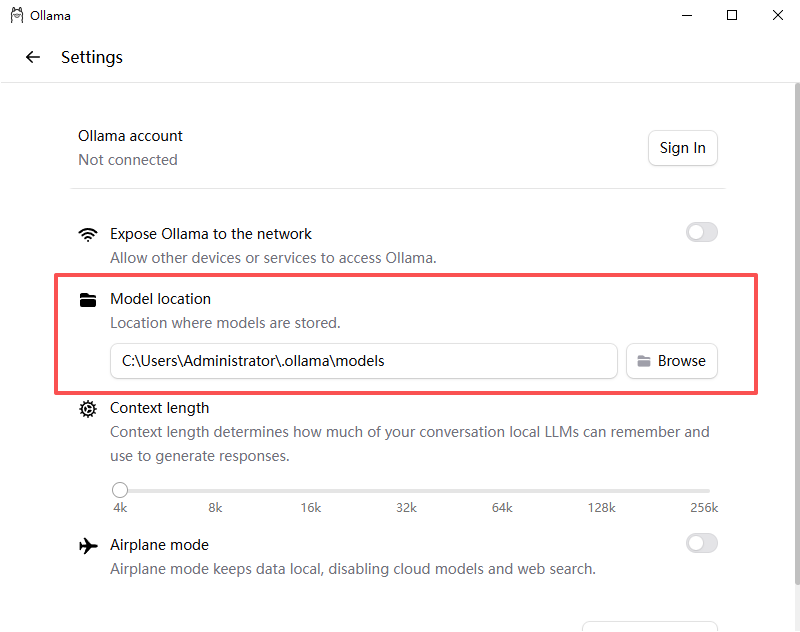Click the 'Expose Ollama to the network' label

pos(211,234)
